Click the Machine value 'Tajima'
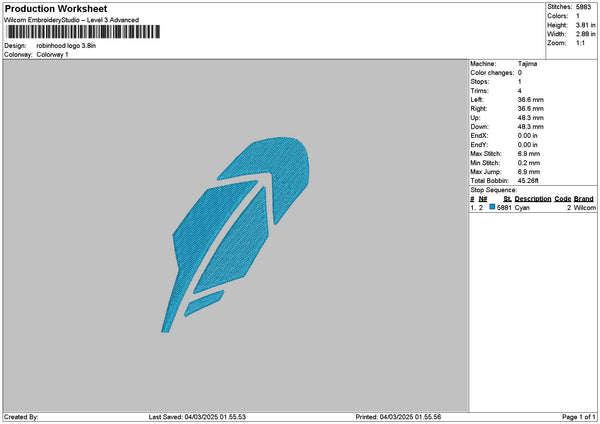 [527, 64]
